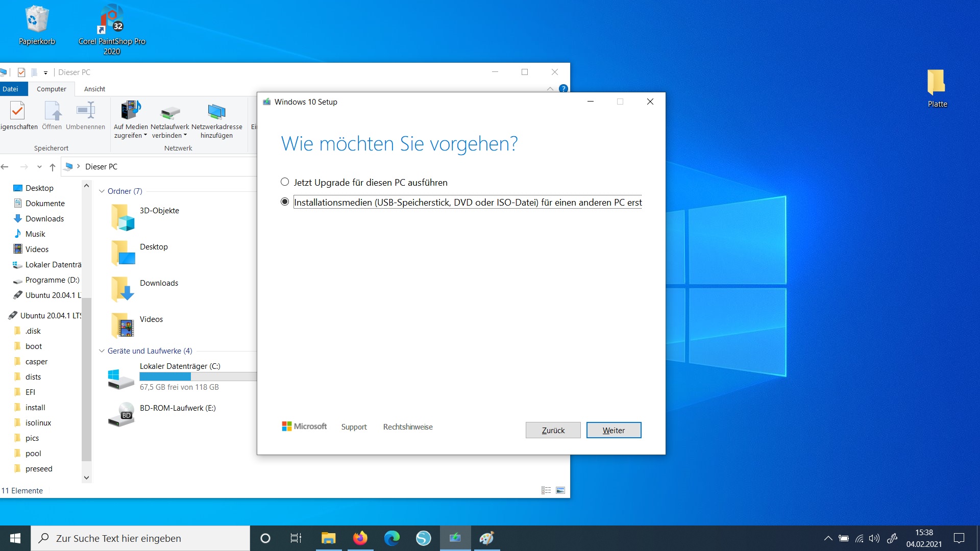Open Firefox from the taskbar
The width and height of the screenshot is (980, 551).
point(360,538)
